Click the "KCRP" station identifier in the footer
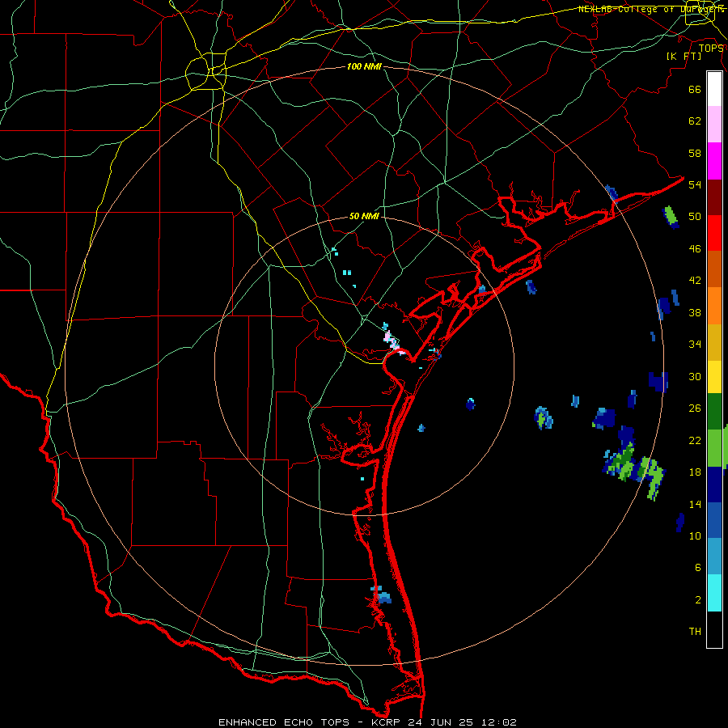 387,722
